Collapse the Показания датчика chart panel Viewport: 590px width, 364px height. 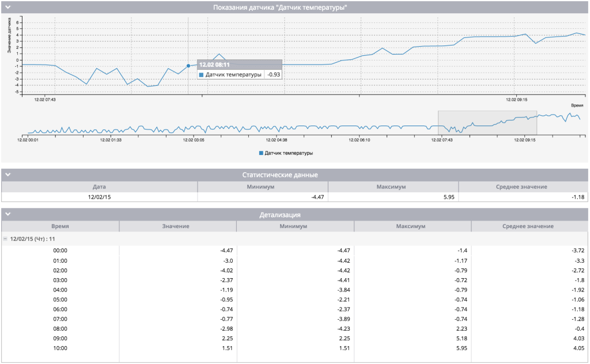8,7
